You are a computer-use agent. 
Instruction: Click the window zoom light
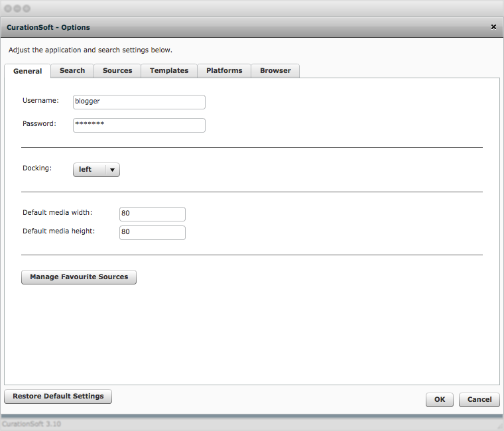27,9
